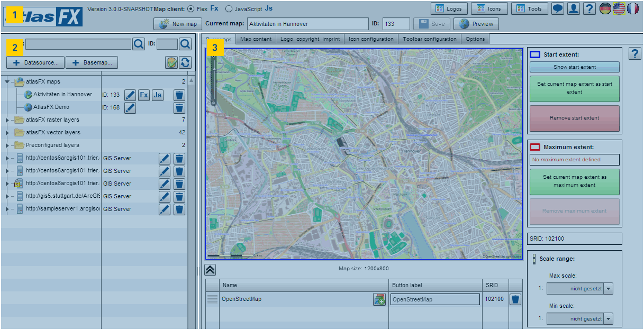The height and width of the screenshot is (330, 644).
Task: Click the Datasource... button
Action: pyautogui.click(x=36, y=62)
